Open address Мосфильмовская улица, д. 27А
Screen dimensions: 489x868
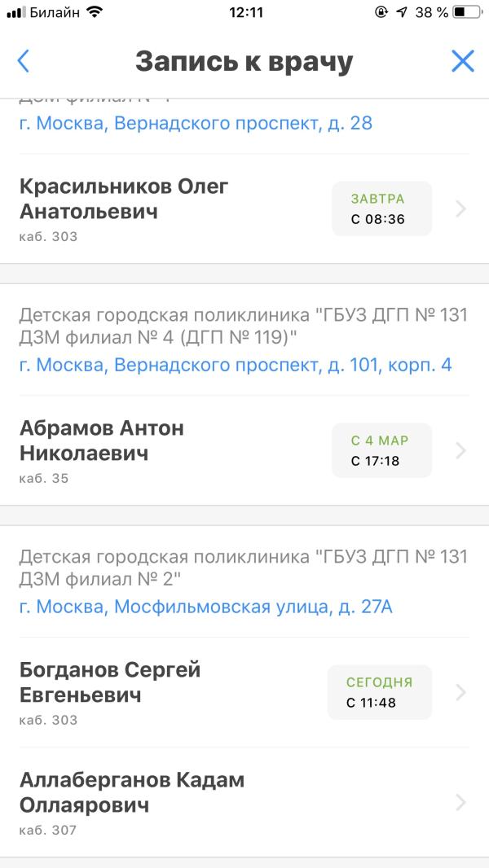tap(206, 607)
